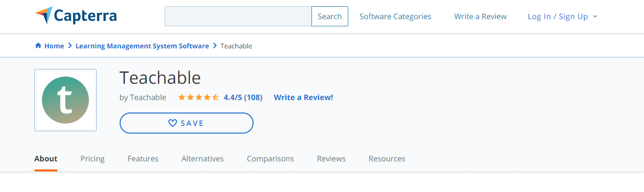The height and width of the screenshot is (192, 644).
Task: Click the 4.4/5 (108) rating link
Action: [243, 98]
